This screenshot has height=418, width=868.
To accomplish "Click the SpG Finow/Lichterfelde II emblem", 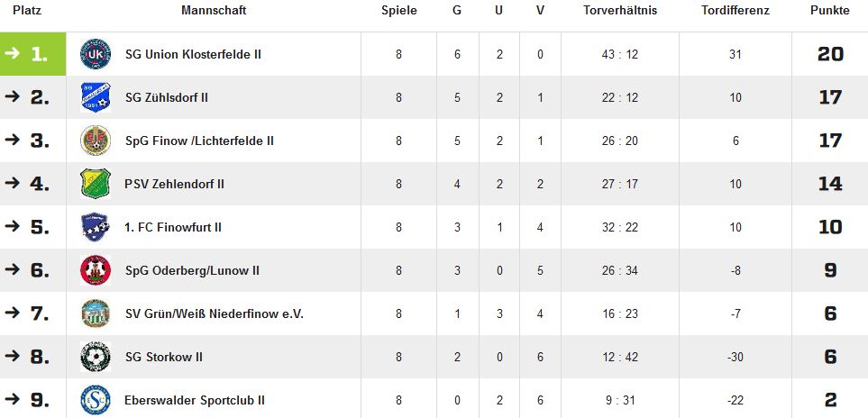I will (96, 141).
